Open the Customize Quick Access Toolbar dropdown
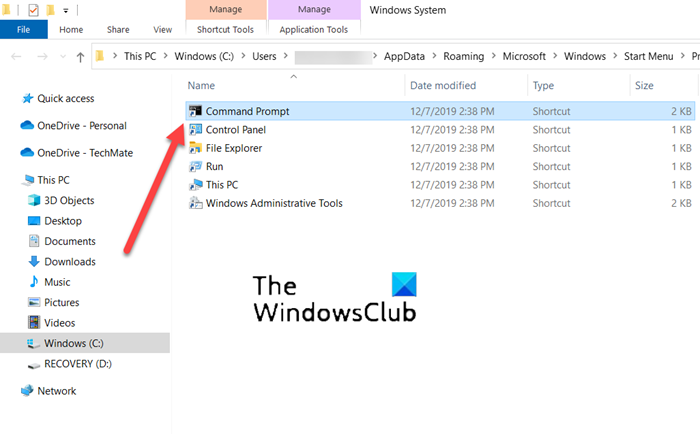 click(x=66, y=10)
